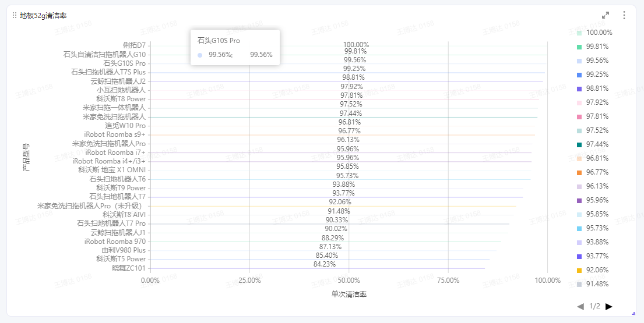
Task: Toggle the 100.00% legend series
Action: click(x=594, y=33)
